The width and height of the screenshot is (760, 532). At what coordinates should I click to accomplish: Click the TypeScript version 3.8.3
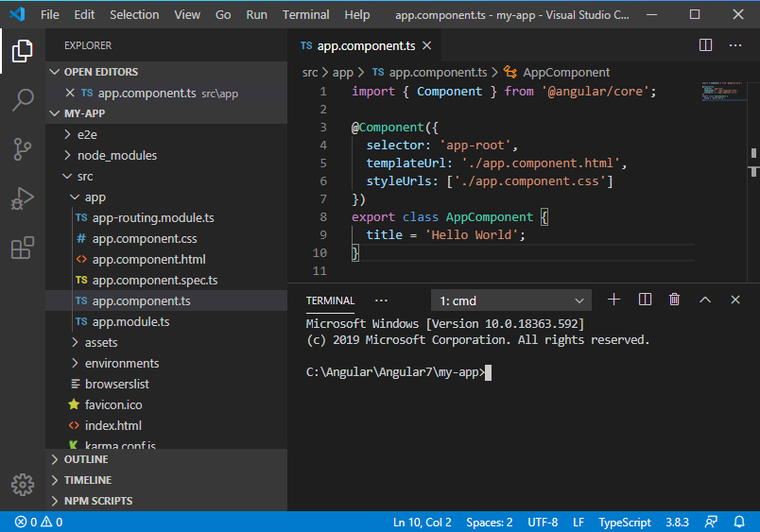point(677,522)
